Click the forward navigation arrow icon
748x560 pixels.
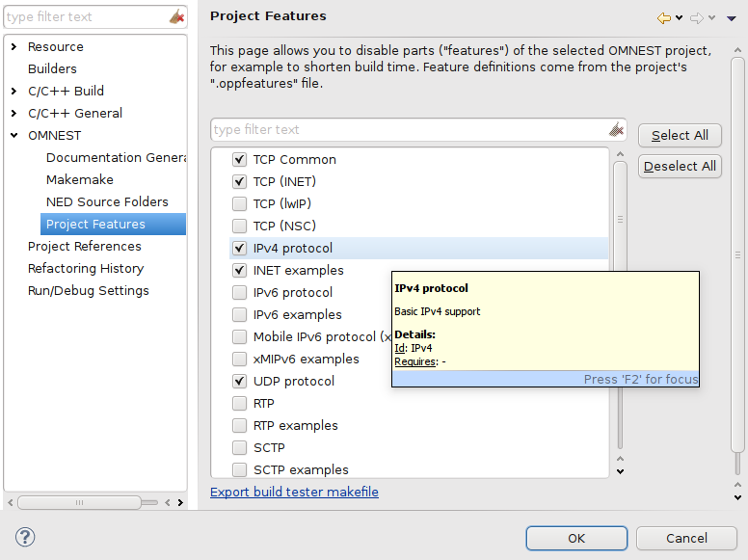(697, 18)
